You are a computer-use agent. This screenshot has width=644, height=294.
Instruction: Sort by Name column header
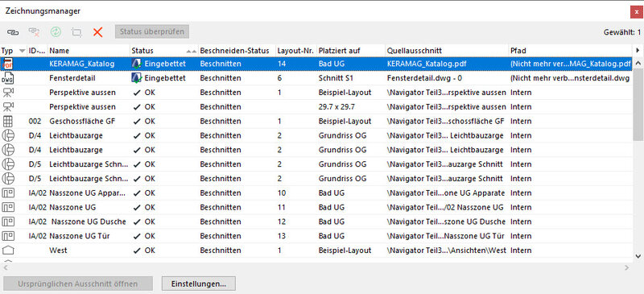pyautogui.click(x=59, y=51)
